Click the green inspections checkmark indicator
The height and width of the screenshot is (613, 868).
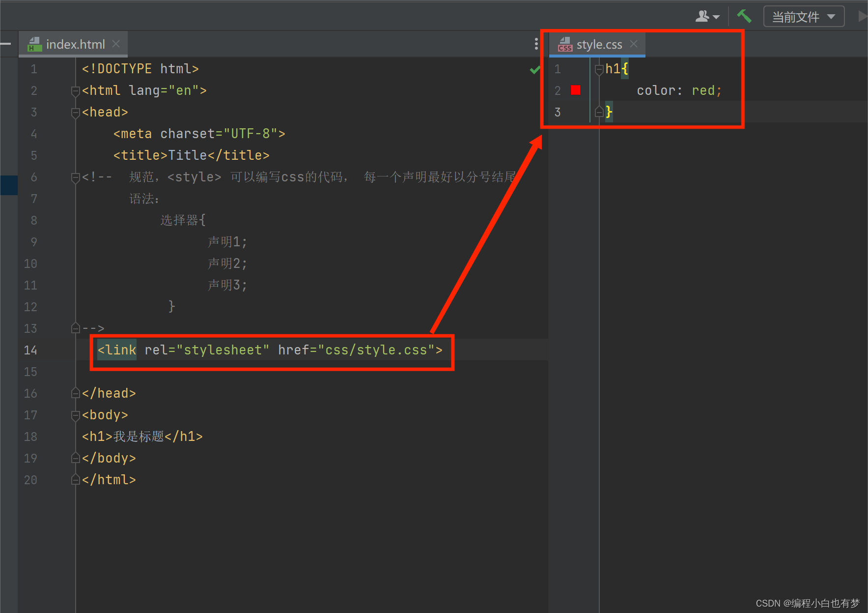[x=534, y=69]
